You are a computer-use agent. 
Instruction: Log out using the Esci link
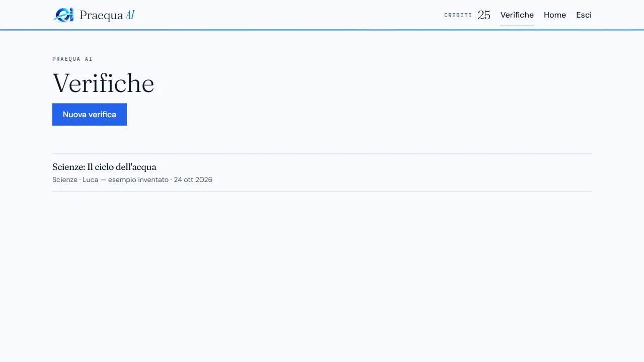pos(584,15)
